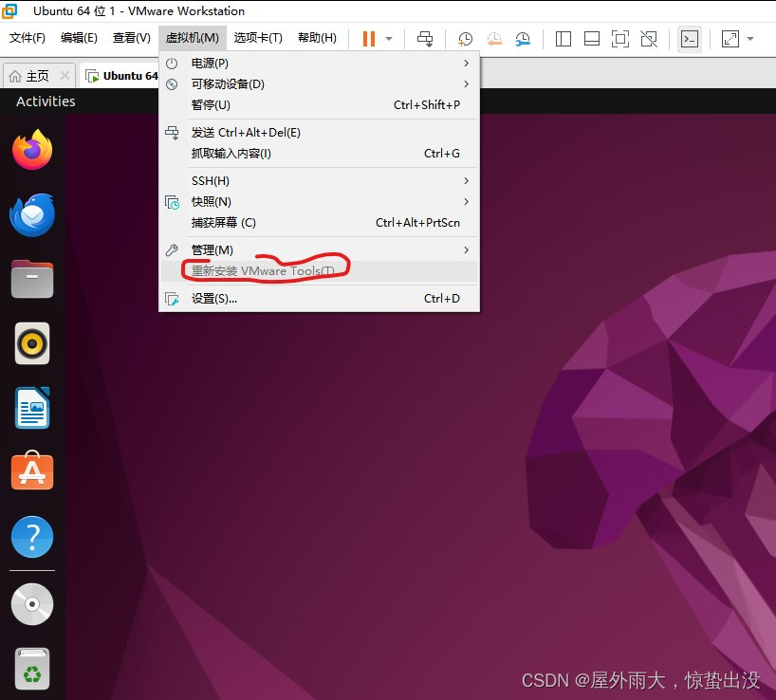Viewport: 776px width, 700px height.
Task: Click the mounted disc icon in dock
Action: (x=32, y=604)
